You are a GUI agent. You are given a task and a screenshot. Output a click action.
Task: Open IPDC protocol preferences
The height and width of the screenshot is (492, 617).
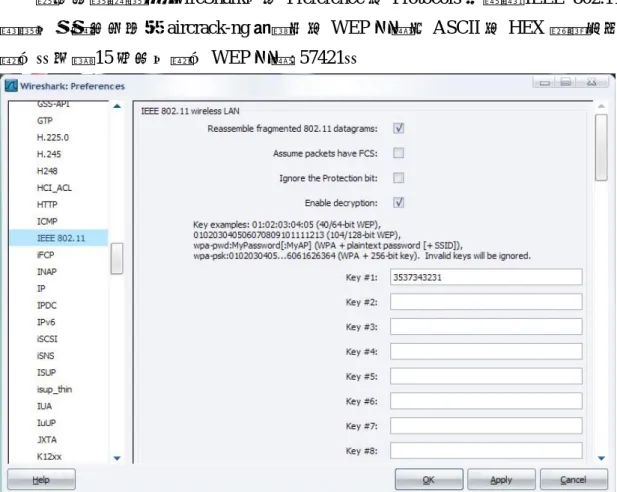[47, 305]
